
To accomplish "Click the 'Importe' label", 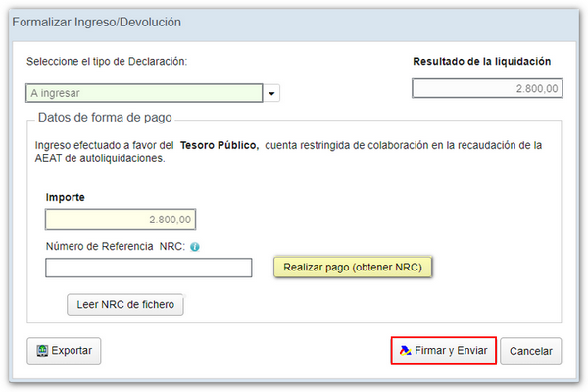I will click(x=66, y=197).
